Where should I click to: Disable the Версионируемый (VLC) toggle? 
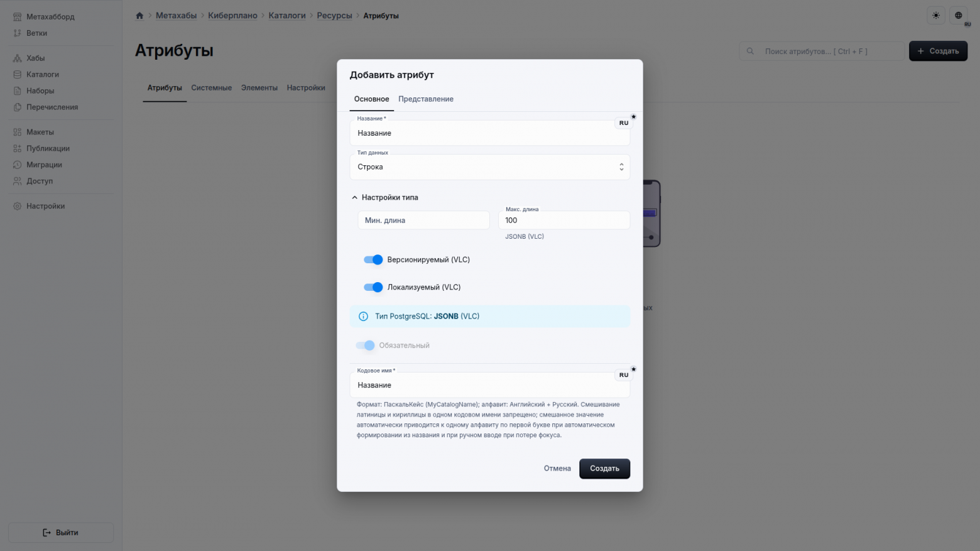(x=373, y=259)
